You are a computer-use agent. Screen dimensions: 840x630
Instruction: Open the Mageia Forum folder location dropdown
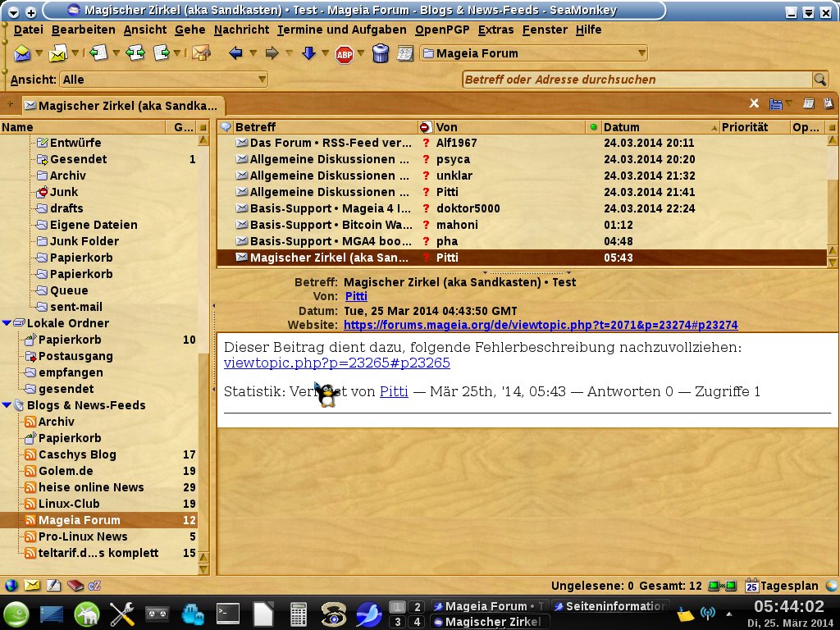pyautogui.click(x=533, y=53)
